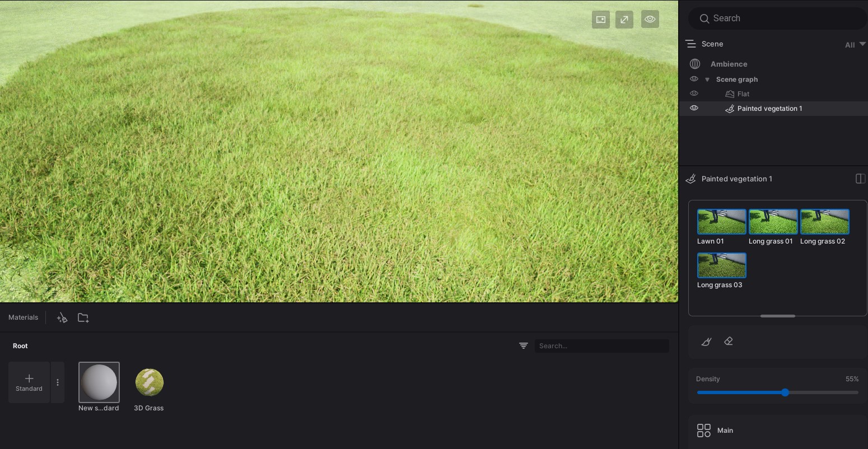
Task: Click the Flat terrain icon
Action: pos(730,94)
